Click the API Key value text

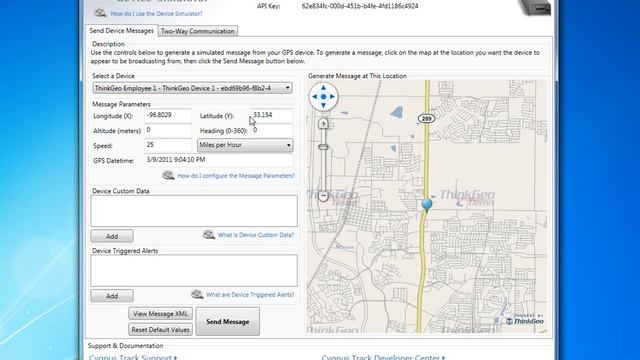[360, 6]
